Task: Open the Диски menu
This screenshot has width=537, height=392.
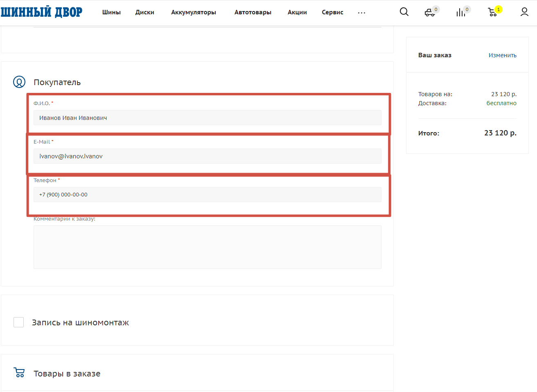Action: pos(145,12)
